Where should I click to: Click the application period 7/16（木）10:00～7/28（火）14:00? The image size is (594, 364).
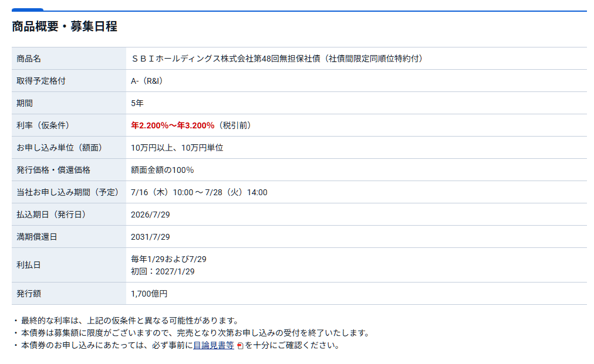pos(199,192)
